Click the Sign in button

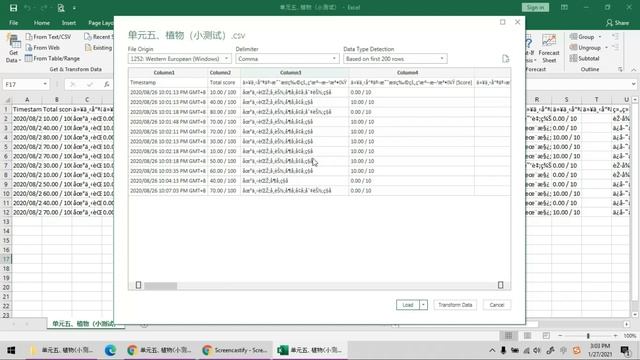(x=535, y=7)
